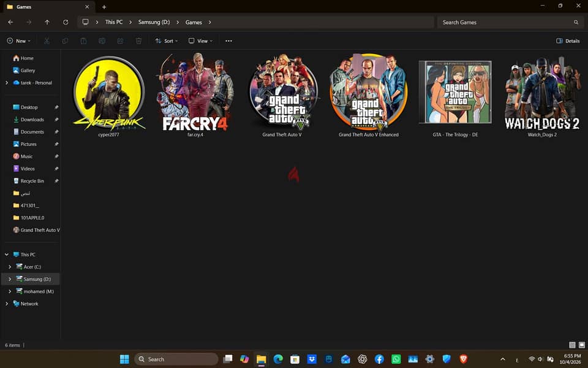Image resolution: width=588 pixels, height=368 pixels.
Task: Refresh the Games folder view
Action: pos(66,22)
